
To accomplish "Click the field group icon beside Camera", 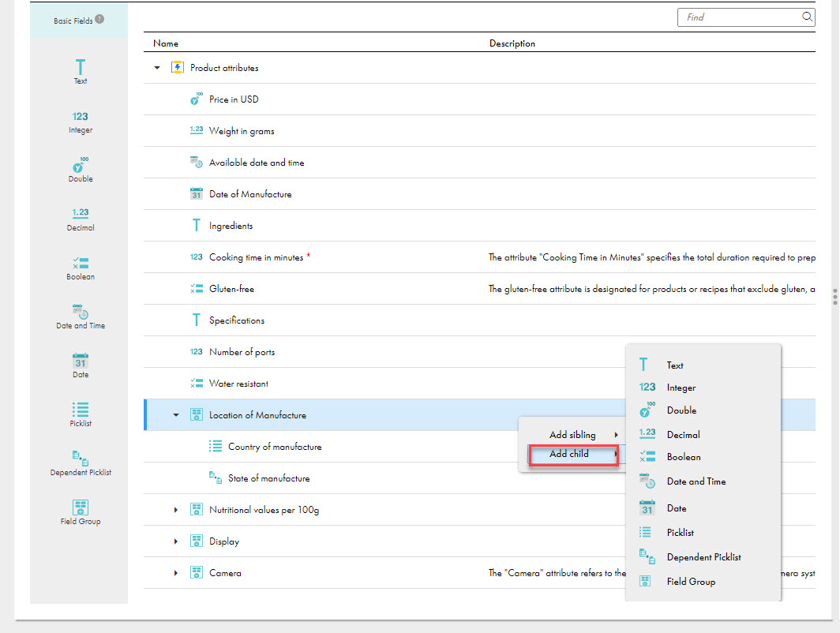I will coord(196,572).
